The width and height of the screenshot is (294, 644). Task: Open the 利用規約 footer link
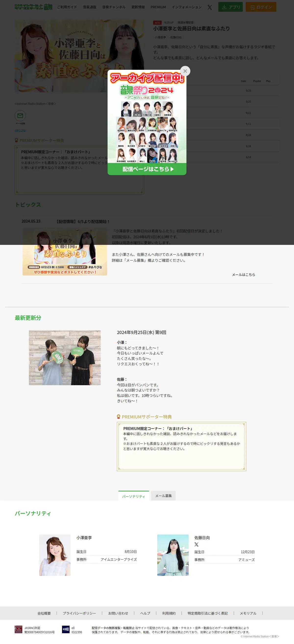(x=169, y=613)
